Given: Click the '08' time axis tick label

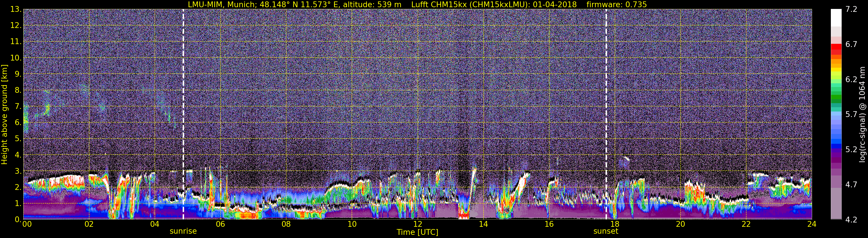Looking at the screenshot, I should [286, 224].
